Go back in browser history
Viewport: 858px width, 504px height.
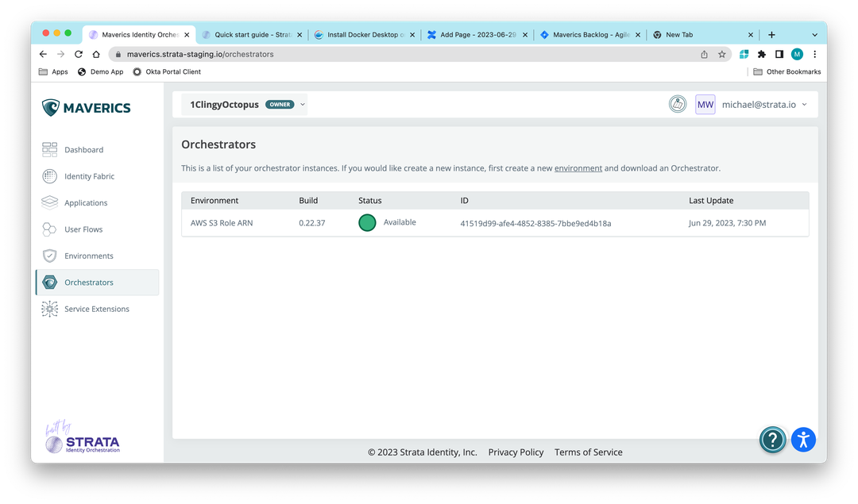tap(43, 54)
